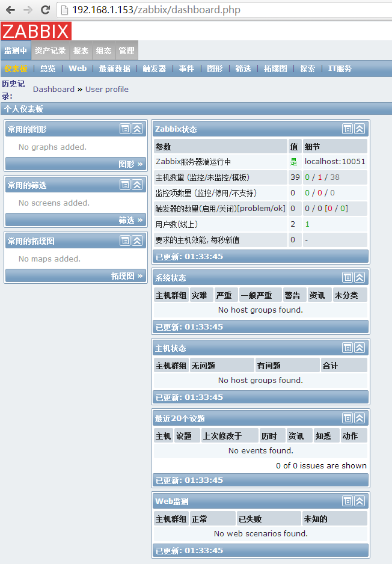Screen dimensions: 392x564
Task: Open menu icon of 常用的图形 widget
Action: coord(125,129)
